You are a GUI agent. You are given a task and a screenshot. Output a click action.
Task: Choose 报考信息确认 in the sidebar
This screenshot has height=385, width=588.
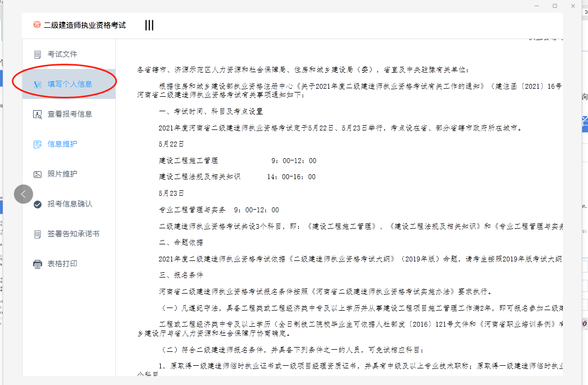(70, 204)
